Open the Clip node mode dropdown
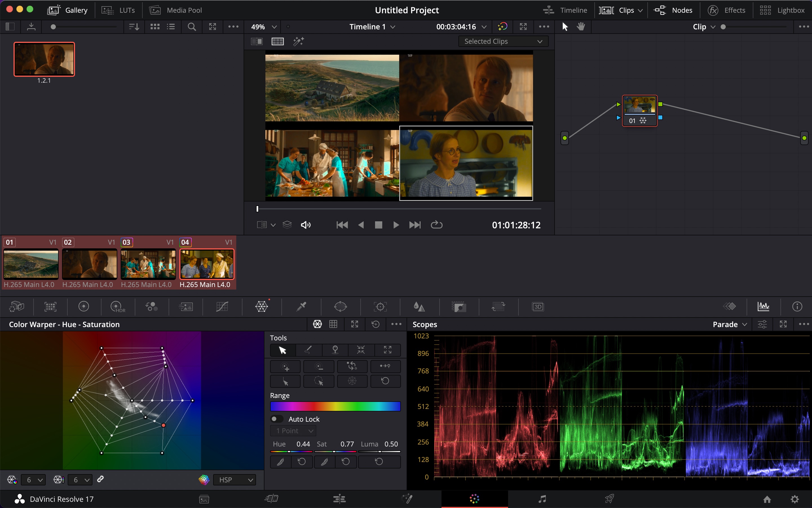812x508 pixels. pyautogui.click(x=704, y=27)
